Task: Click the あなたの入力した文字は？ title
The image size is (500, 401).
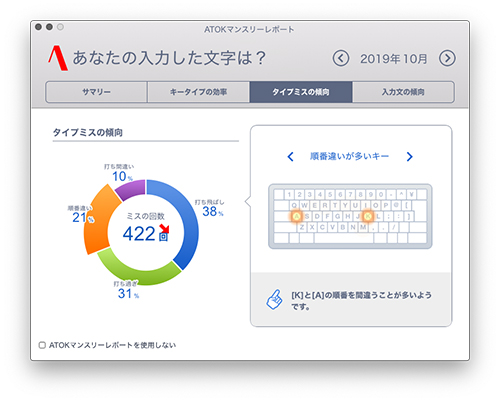Action: 169,58
